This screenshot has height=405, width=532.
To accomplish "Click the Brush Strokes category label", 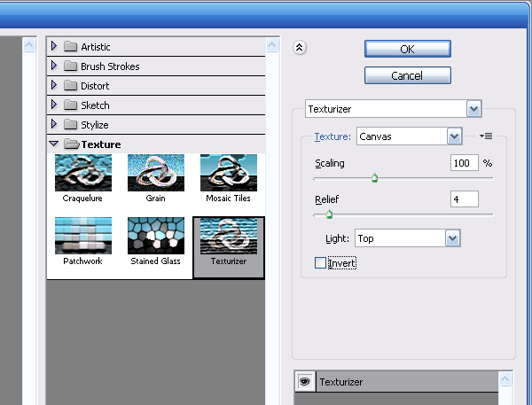I will [x=110, y=66].
